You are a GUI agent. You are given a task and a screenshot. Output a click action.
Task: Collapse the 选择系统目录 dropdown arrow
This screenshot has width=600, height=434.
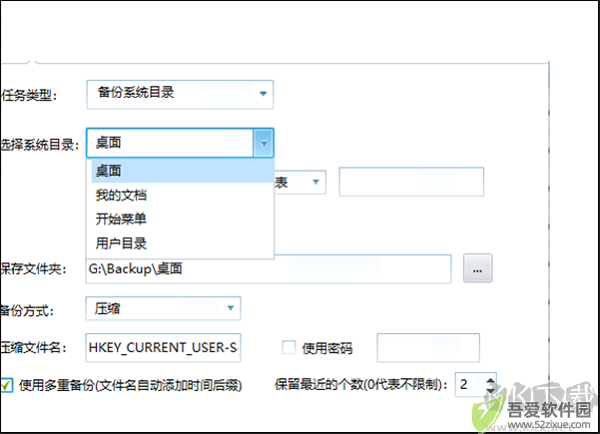263,143
